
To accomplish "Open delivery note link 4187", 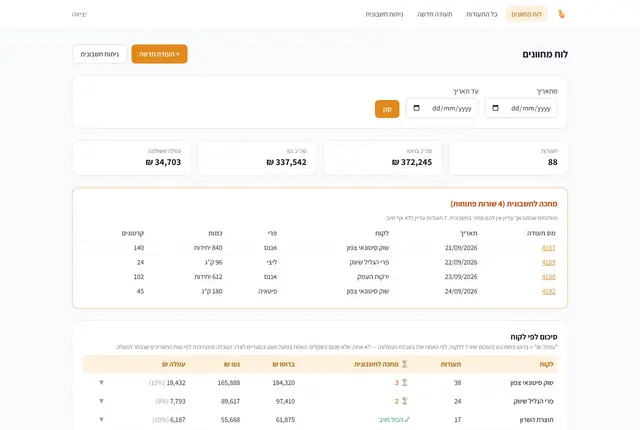I will tap(549, 248).
